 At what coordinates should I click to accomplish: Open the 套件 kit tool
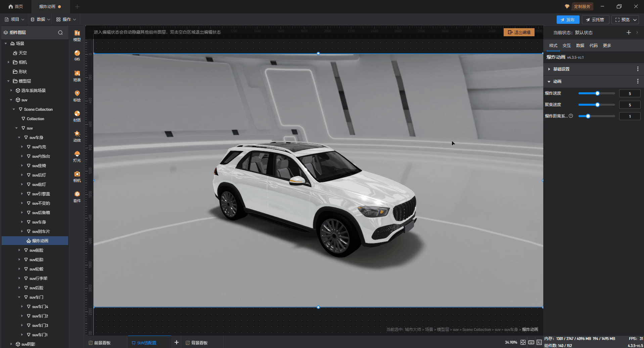[77, 197]
